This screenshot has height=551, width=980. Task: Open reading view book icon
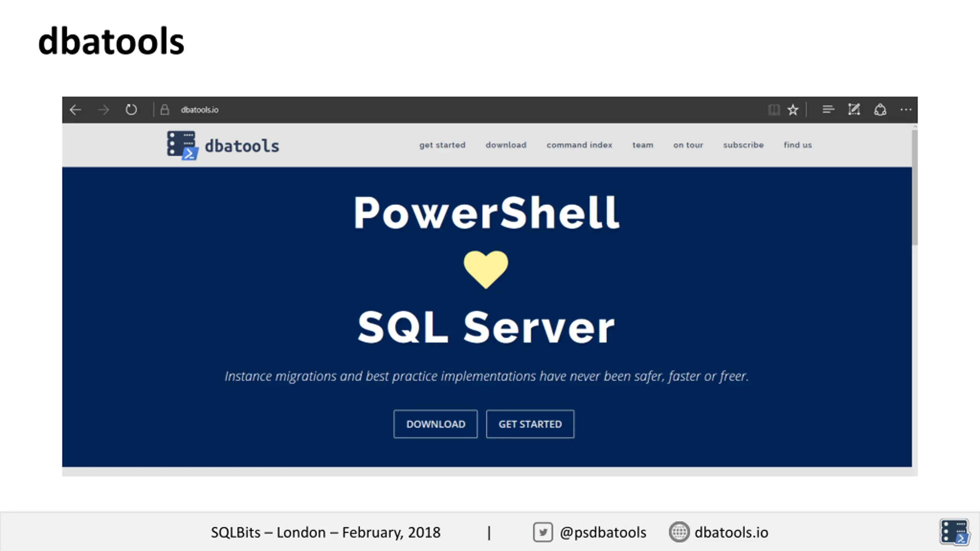point(774,110)
